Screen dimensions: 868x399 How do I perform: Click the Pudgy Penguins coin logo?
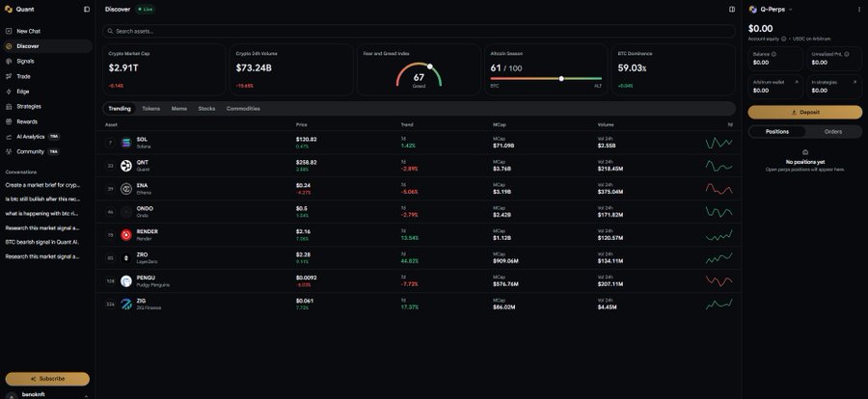tap(126, 281)
